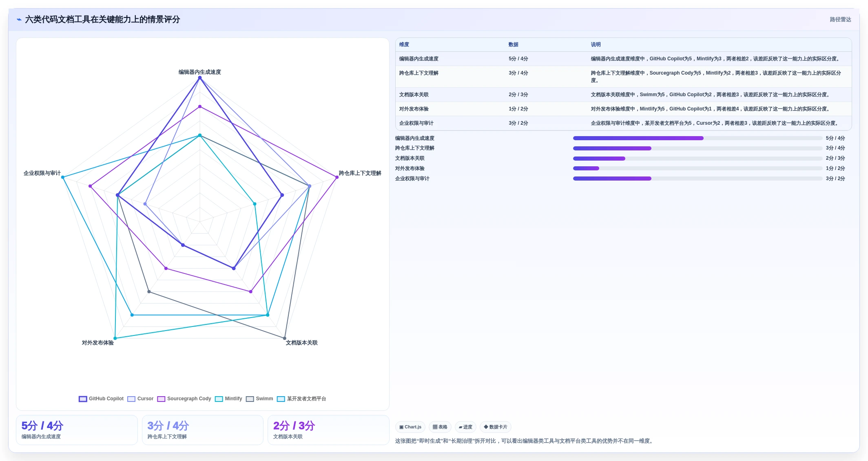This screenshot has width=868, height=461.
Task: Click the lightning icon beside the dashboard title
Action: click(19, 20)
